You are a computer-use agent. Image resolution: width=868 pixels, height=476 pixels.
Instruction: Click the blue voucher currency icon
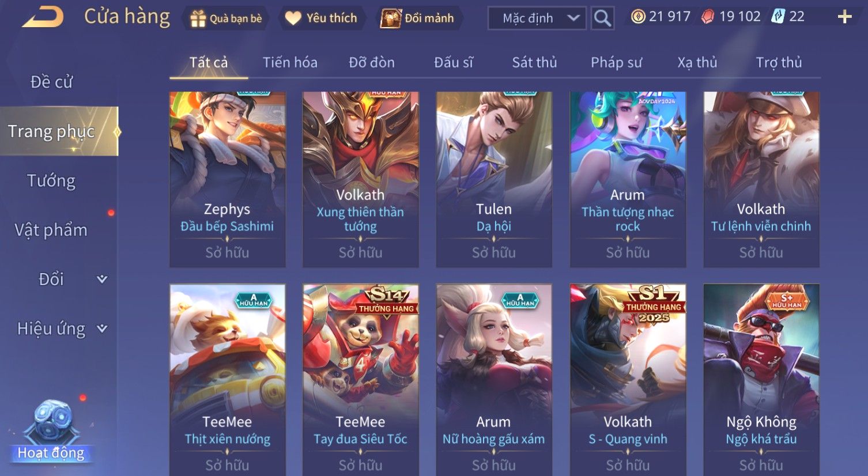tap(779, 16)
